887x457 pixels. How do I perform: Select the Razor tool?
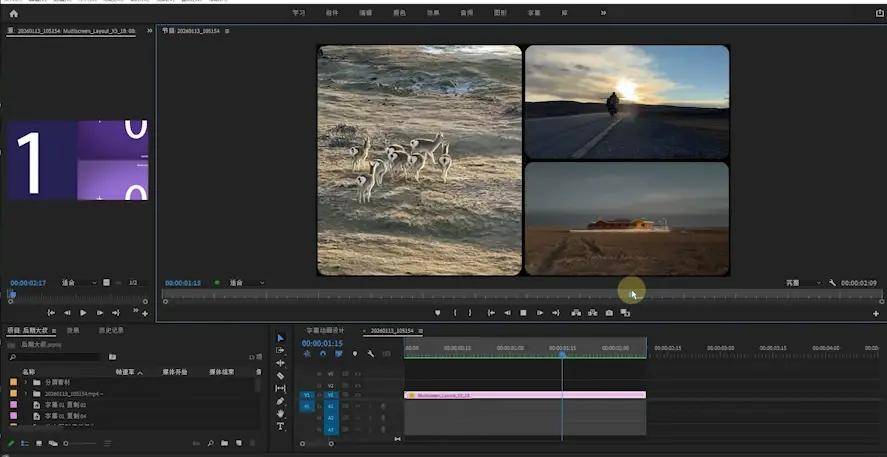click(280, 376)
